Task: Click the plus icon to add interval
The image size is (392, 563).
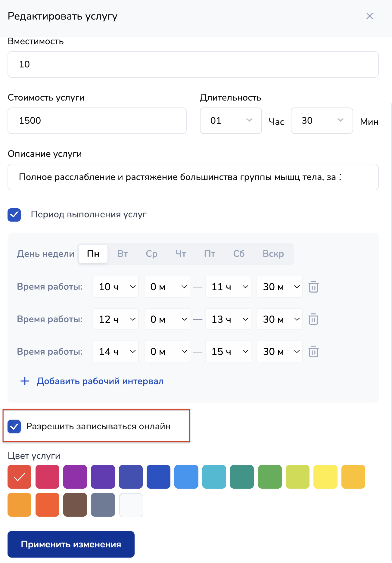Action: coord(25,381)
